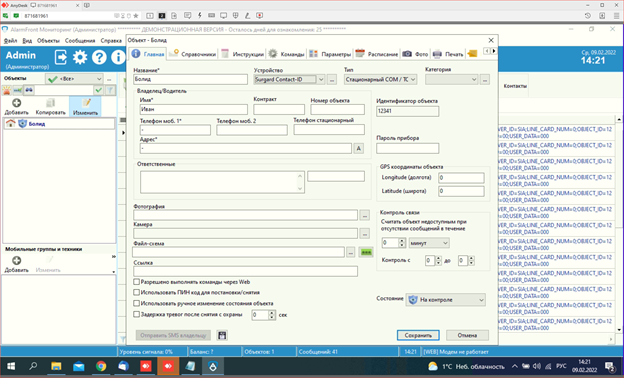Viewport: 624px width, 378px height.
Task: Click the binoculars search icon
Action: click(x=29, y=90)
